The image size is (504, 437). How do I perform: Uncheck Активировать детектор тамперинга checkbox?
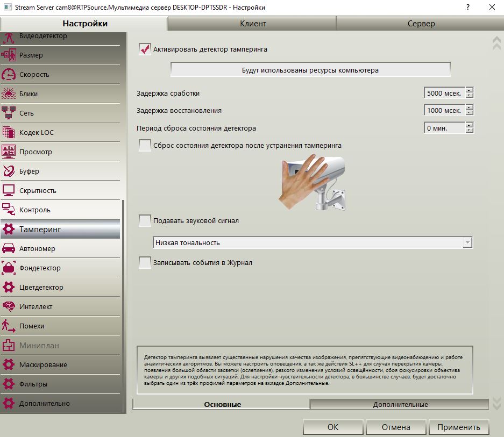145,49
